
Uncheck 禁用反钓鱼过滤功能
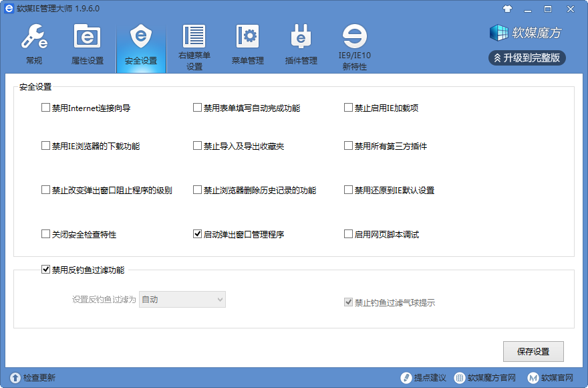(x=45, y=270)
